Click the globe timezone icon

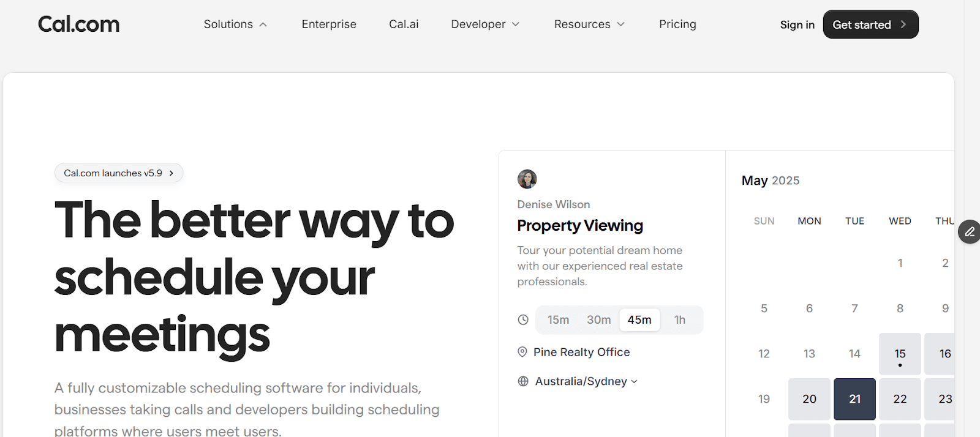click(523, 381)
